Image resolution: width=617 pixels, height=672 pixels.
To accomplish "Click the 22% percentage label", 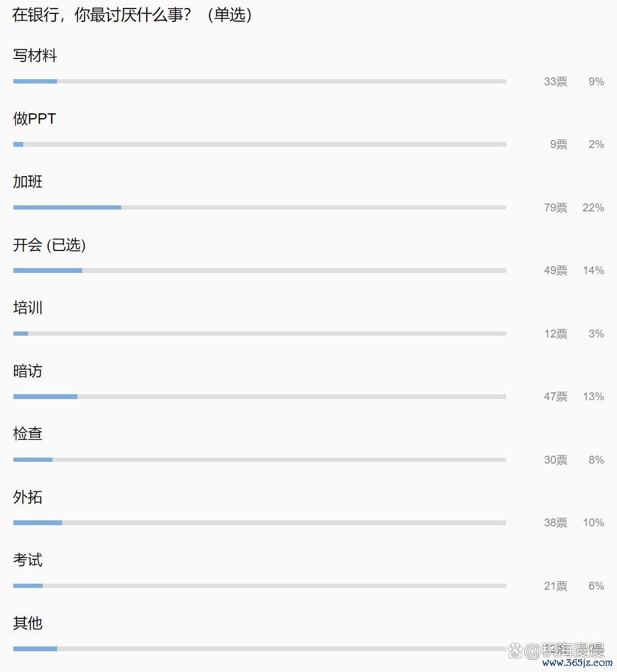I will (x=593, y=208).
